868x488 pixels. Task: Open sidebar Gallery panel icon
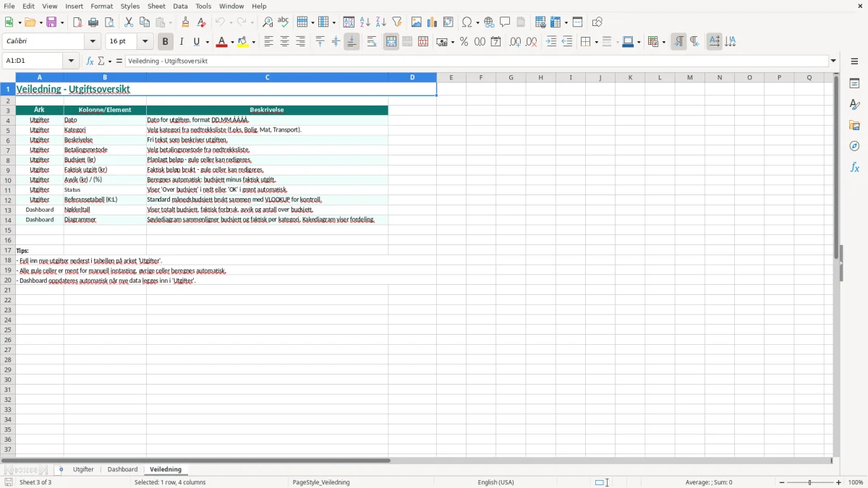point(854,125)
